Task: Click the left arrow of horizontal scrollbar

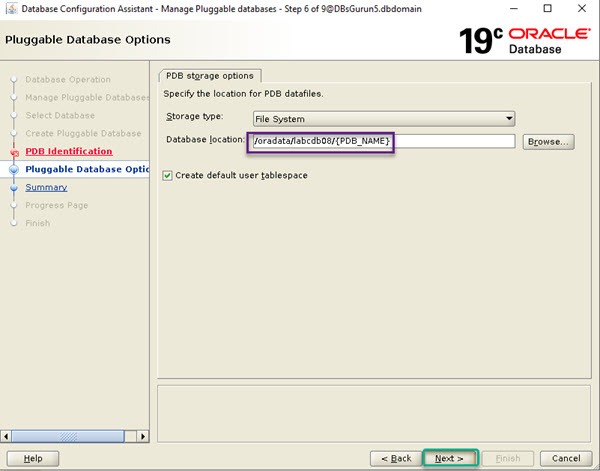Action: click(x=6, y=436)
